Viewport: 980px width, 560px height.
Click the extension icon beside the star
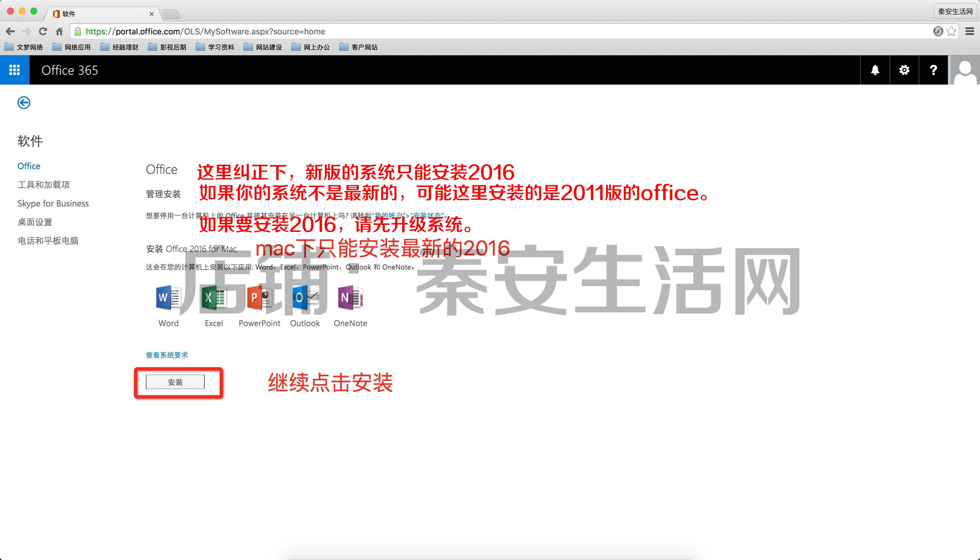[938, 32]
